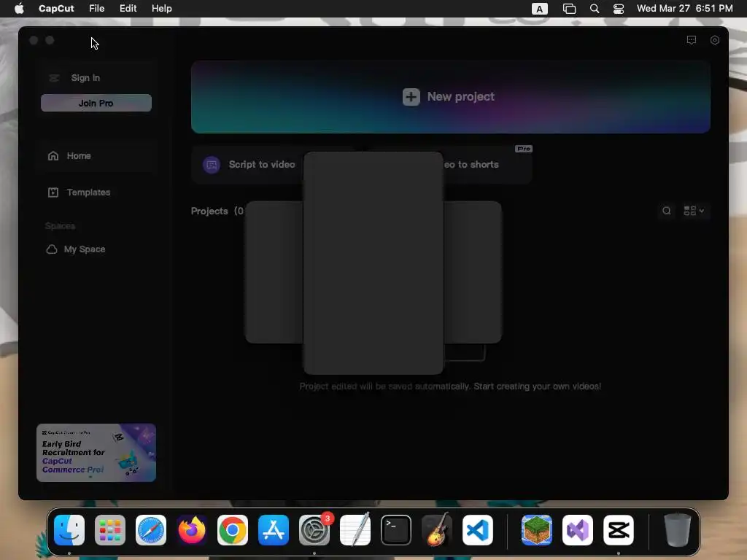
Task: Click the My Space cloud icon
Action: 52,249
